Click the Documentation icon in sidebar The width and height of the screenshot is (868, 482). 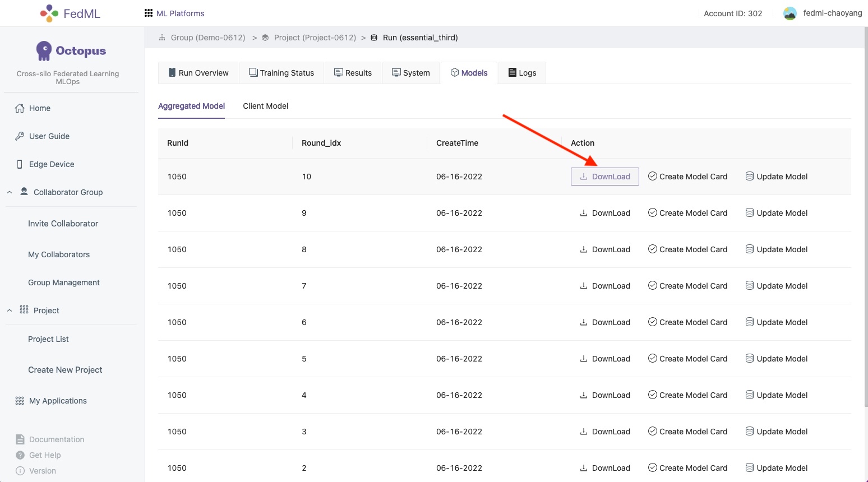[20, 439]
